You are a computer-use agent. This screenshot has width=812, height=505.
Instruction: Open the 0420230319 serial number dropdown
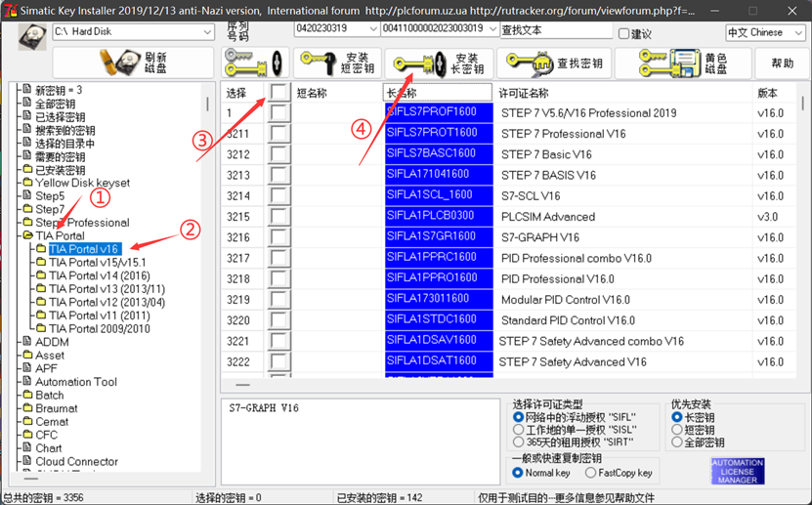(370, 29)
